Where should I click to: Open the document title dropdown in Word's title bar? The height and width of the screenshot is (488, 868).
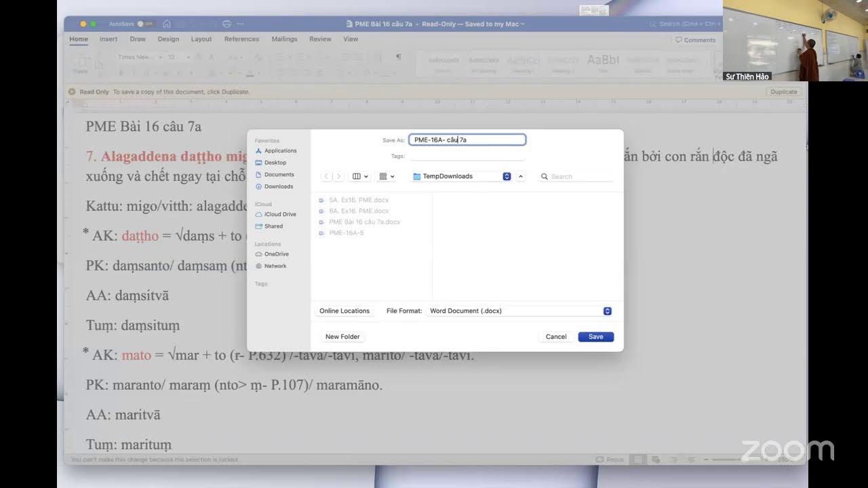pyautogui.click(x=522, y=24)
